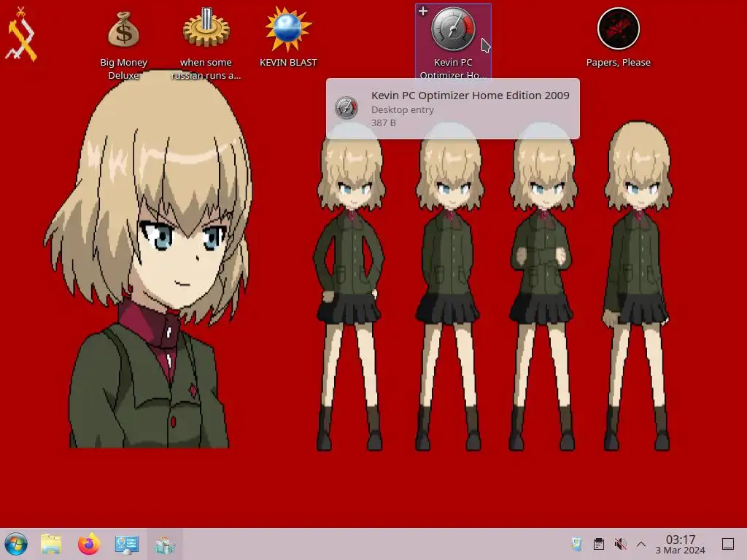Click the 'Papers, Please' icon label
The image size is (747, 560).
click(618, 63)
